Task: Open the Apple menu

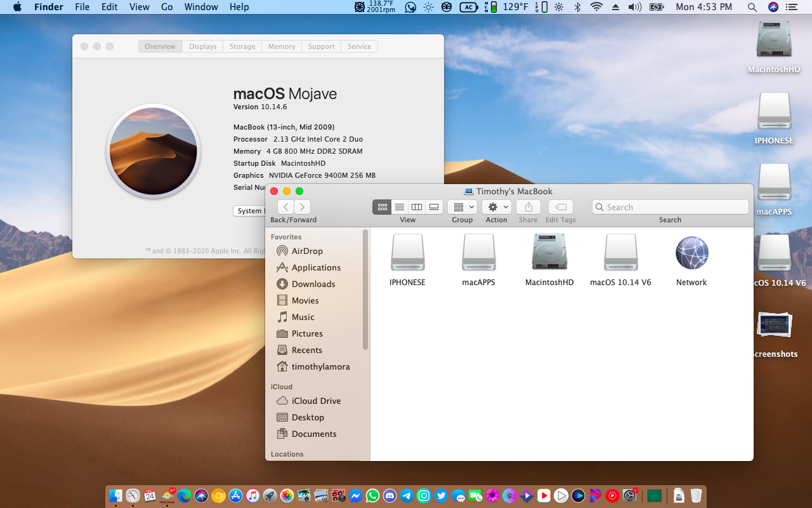Action: click(x=17, y=7)
